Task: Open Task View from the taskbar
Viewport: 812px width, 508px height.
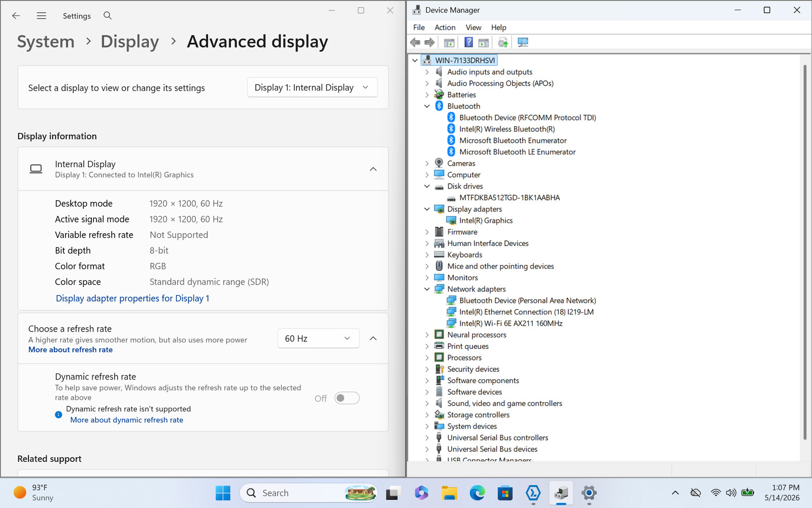Action: point(393,493)
